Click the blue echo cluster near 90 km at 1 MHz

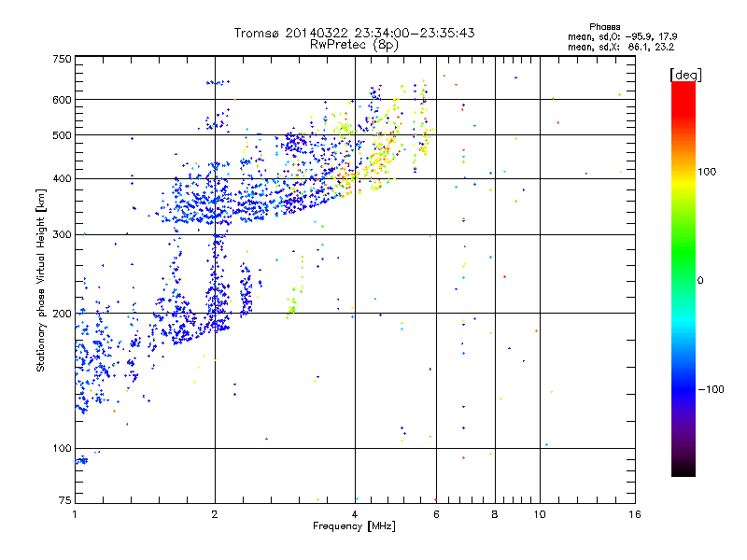[x=81, y=460]
